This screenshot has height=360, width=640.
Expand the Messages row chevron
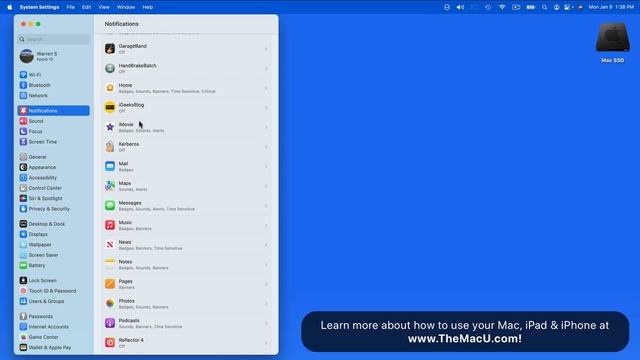tap(266, 206)
